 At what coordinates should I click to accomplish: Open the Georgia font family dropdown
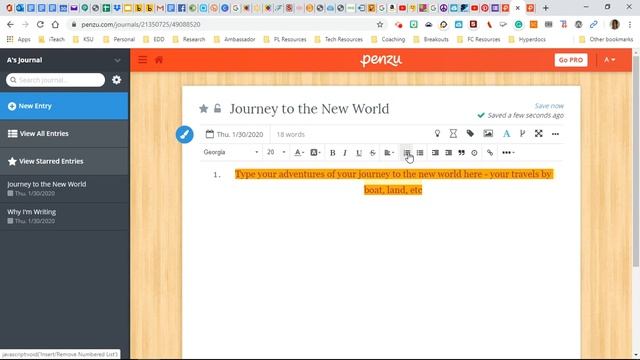(231, 152)
